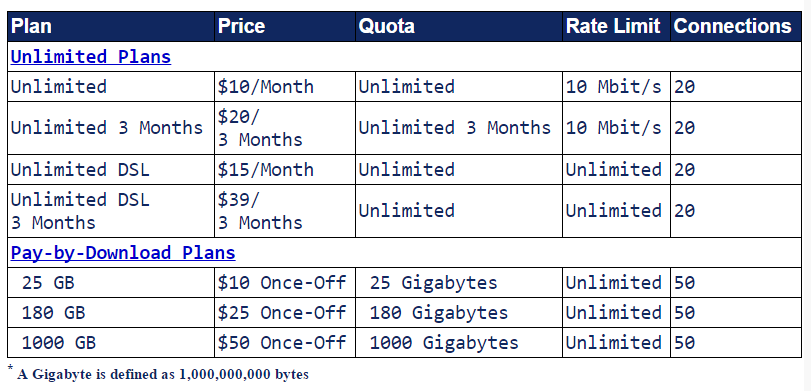Open the Unlimited Plans link
This screenshot has width=811, height=391.
click(91, 57)
